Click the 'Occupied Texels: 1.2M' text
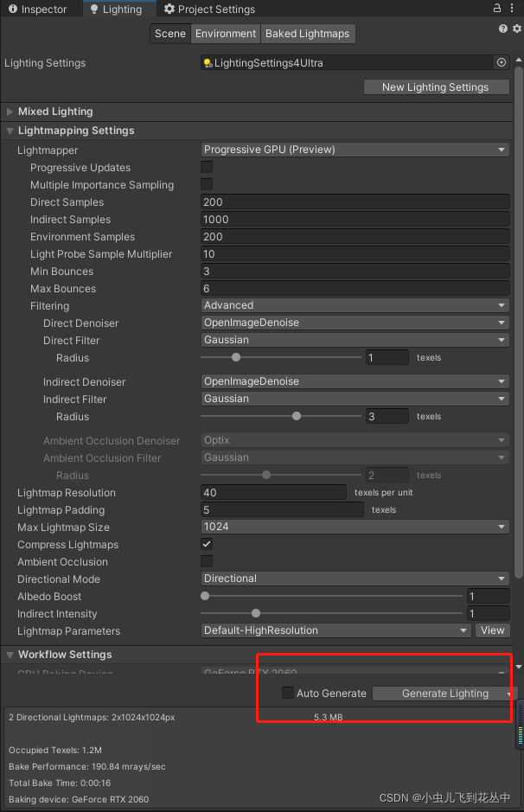Viewport: 524px width, 812px height. [x=54, y=750]
